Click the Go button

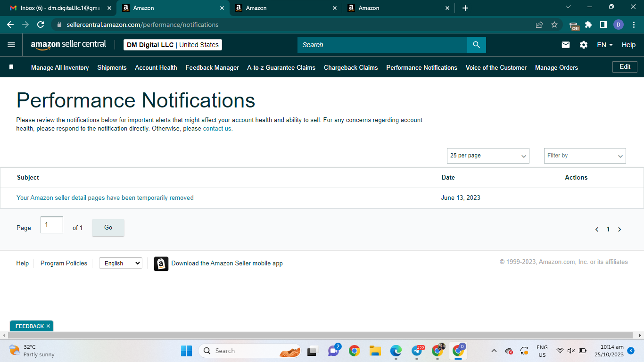pos(108,228)
